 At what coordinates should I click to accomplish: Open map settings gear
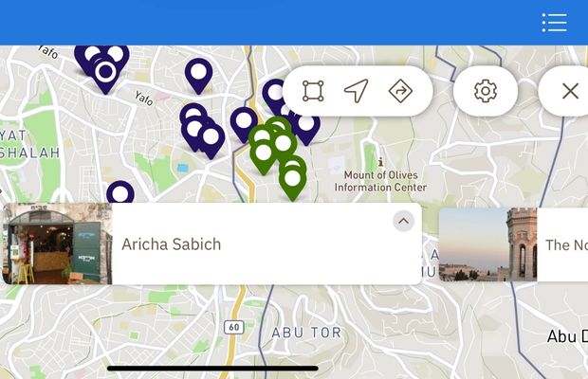486,91
